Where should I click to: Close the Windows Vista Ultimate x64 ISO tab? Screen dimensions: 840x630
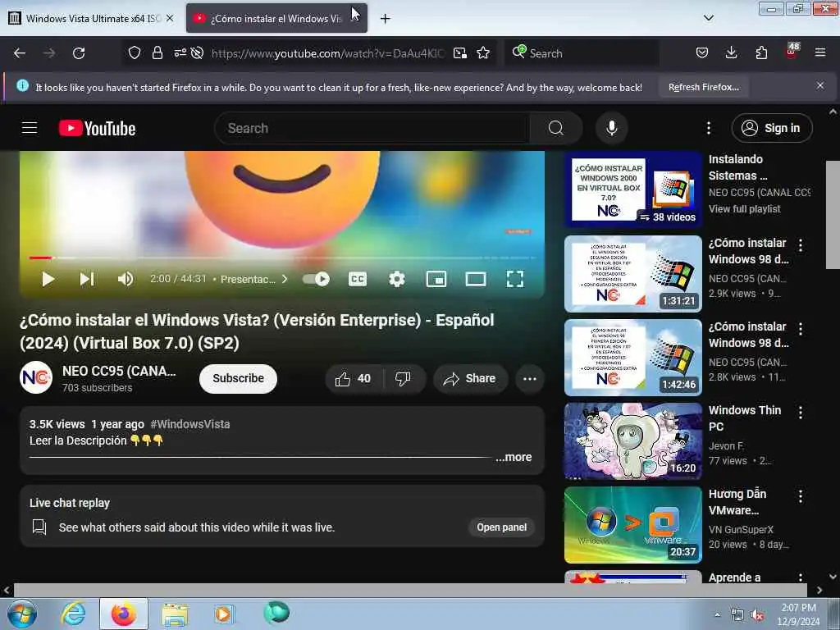point(170,18)
